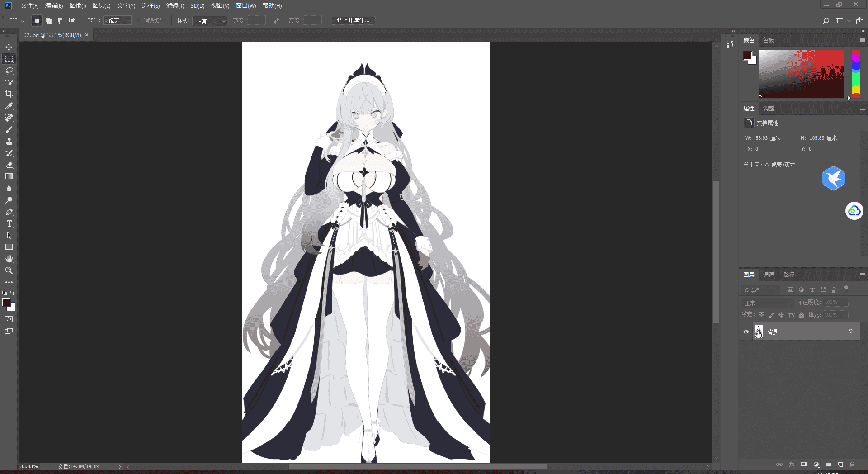
Task: Select the Crop tool
Action: click(x=9, y=94)
